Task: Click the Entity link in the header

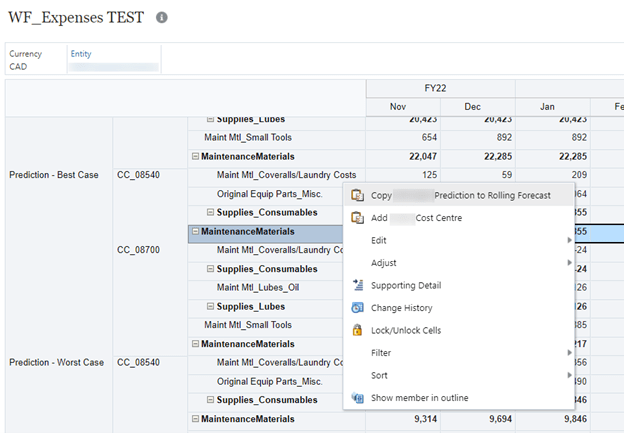Action: coord(81,53)
